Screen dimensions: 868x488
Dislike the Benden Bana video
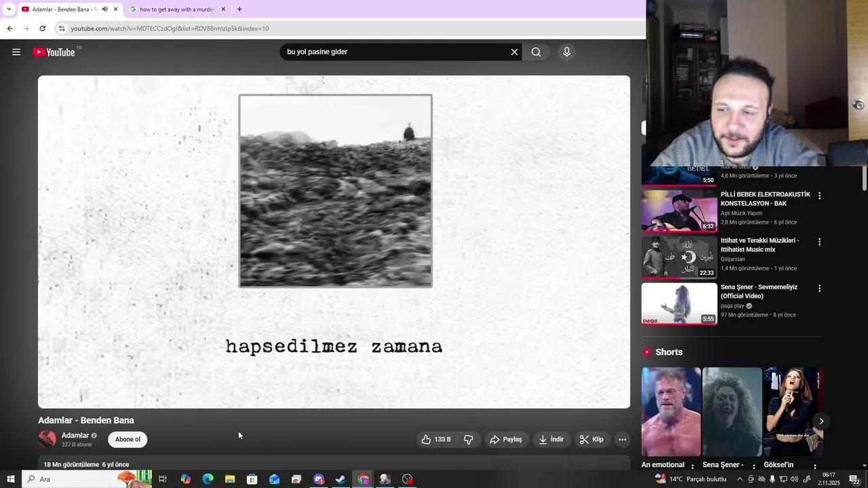tap(469, 439)
